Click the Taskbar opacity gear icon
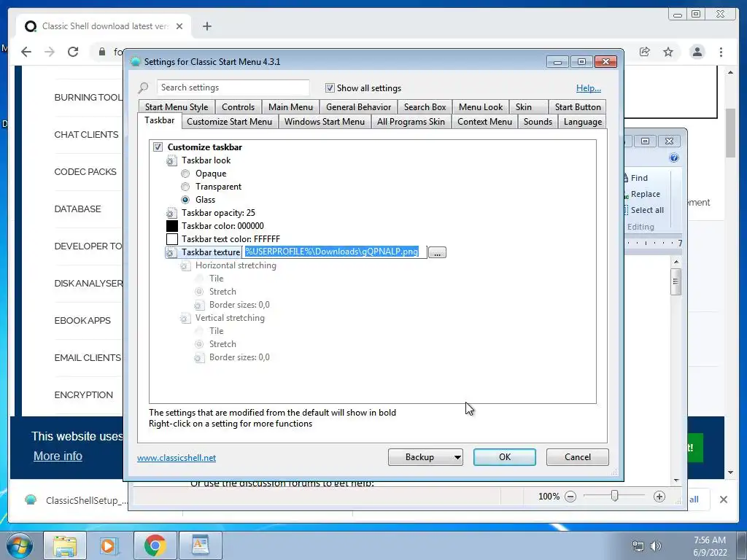Screen dimensions: 747x560 coord(171,214)
